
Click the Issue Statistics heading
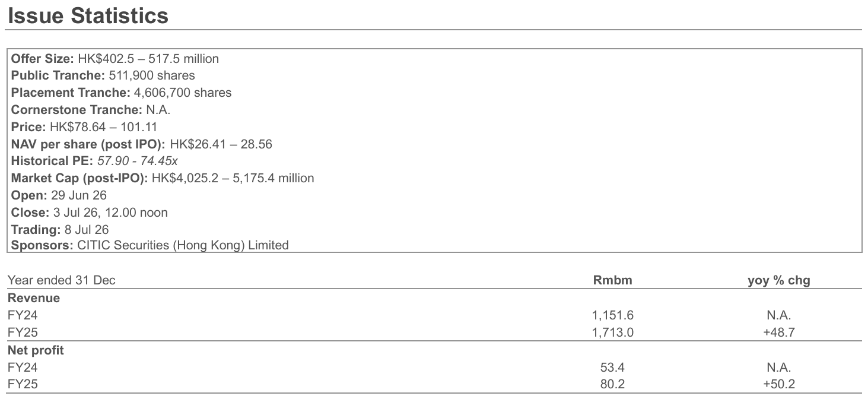point(88,15)
